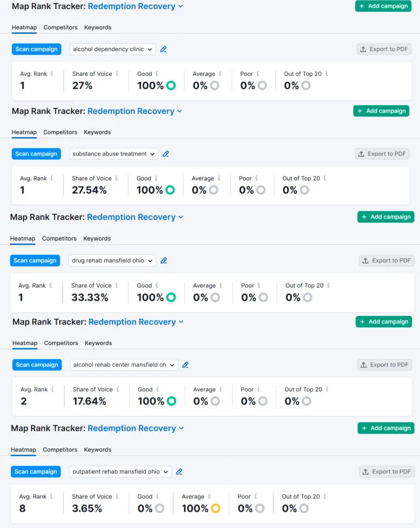420x528 pixels.
Task: Click edit pencil next to drug rehab mansfield ohio
Action: [x=164, y=261]
